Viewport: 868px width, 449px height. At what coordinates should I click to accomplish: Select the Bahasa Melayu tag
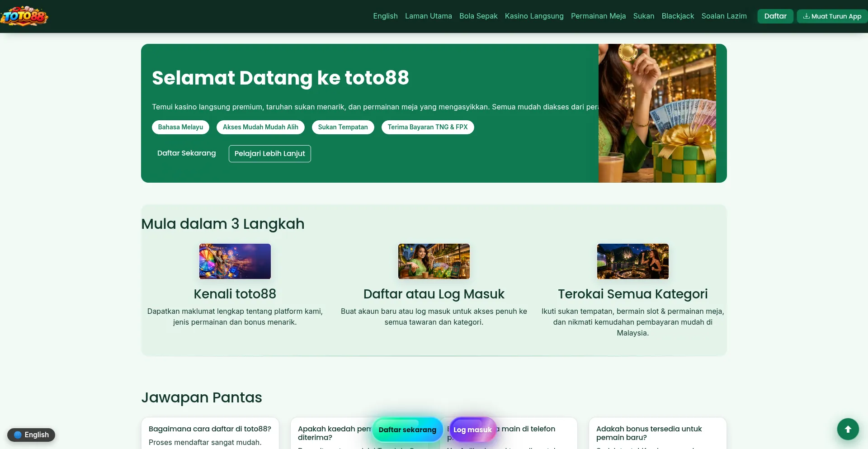pos(180,127)
